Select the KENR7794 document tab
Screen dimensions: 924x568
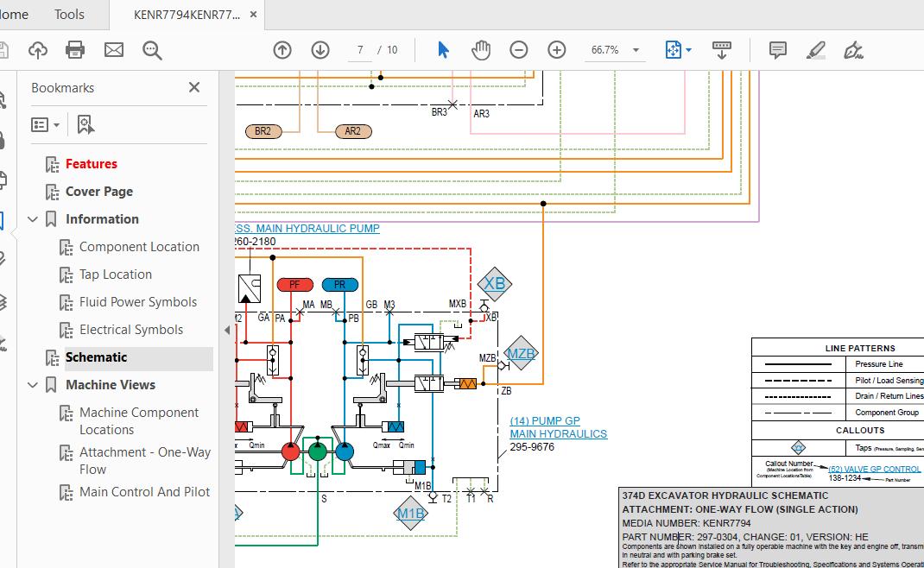pos(187,15)
